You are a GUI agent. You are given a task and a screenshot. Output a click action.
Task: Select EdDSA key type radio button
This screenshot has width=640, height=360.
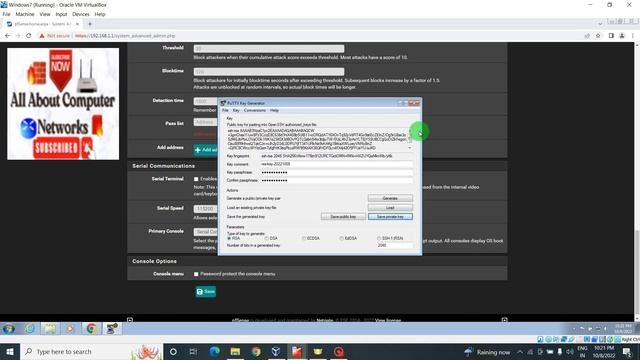click(342, 238)
